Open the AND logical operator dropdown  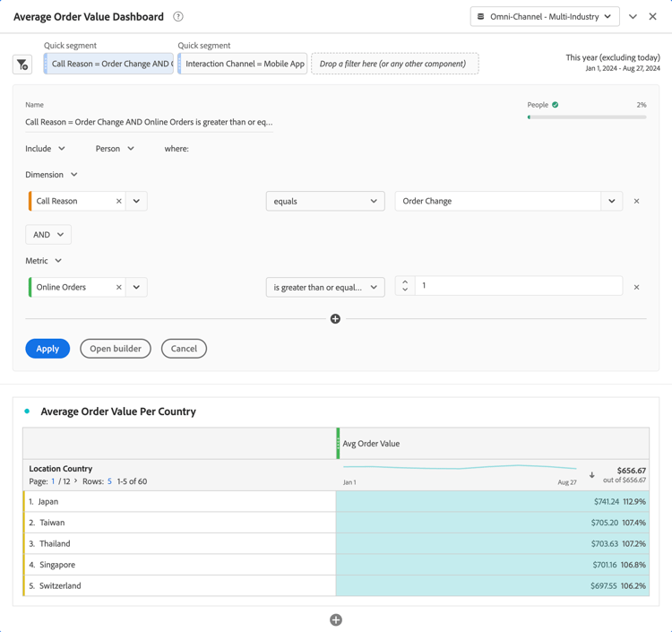[x=48, y=235]
